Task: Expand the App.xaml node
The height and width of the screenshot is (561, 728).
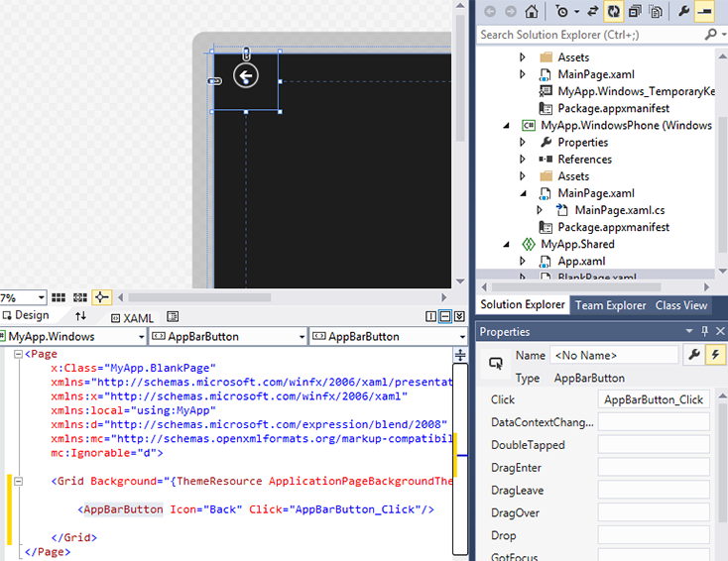Action: click(x=523, y=262)
